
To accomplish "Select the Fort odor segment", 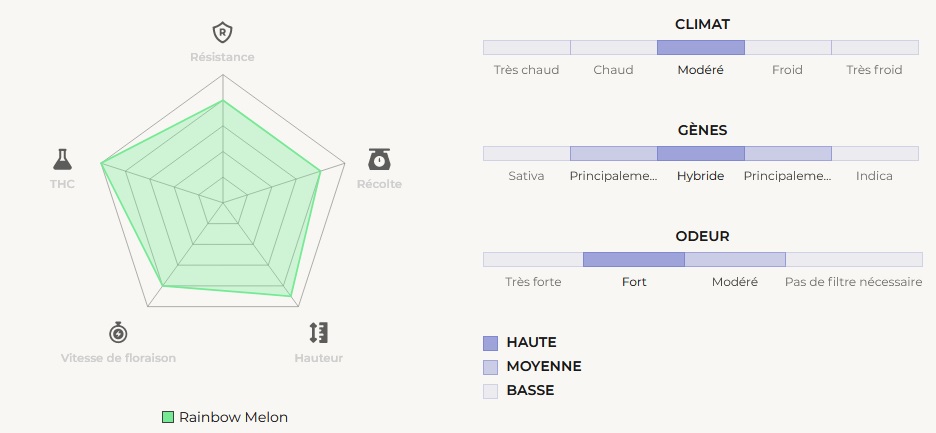I will click(633, 259).
